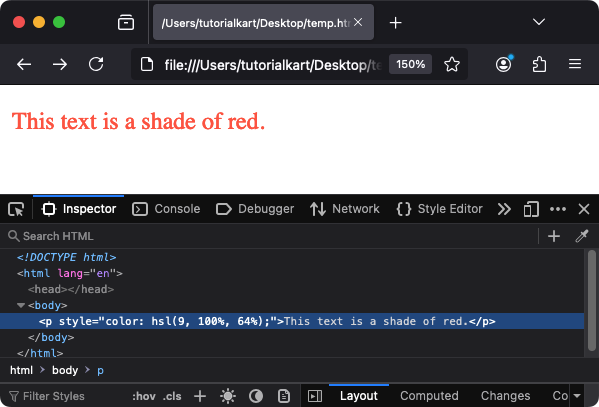Viewport: 599px width, 407px height.
Task: Switch to the Debugger tab
Action: (255, 209)
